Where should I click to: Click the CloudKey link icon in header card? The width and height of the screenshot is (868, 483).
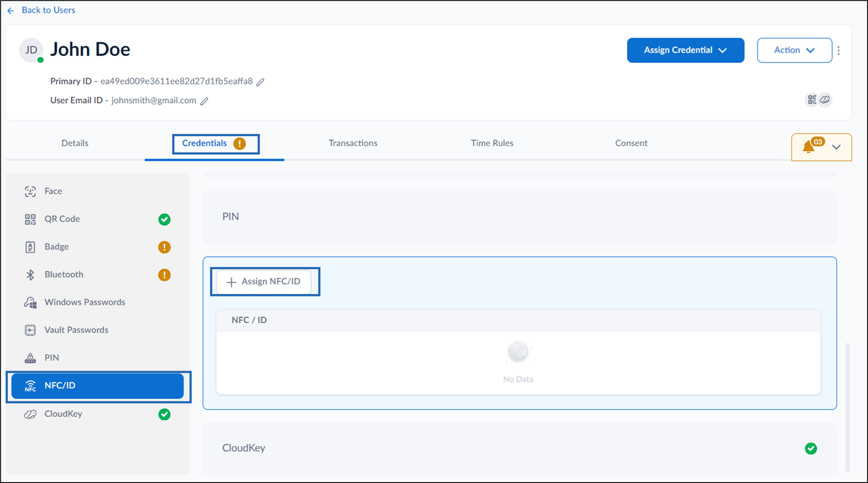coord(825,99)
